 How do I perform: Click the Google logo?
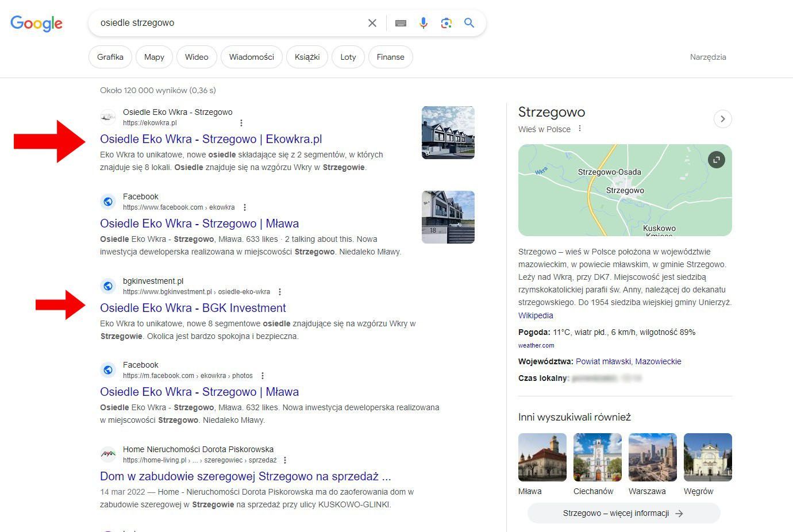pos(36,24)
